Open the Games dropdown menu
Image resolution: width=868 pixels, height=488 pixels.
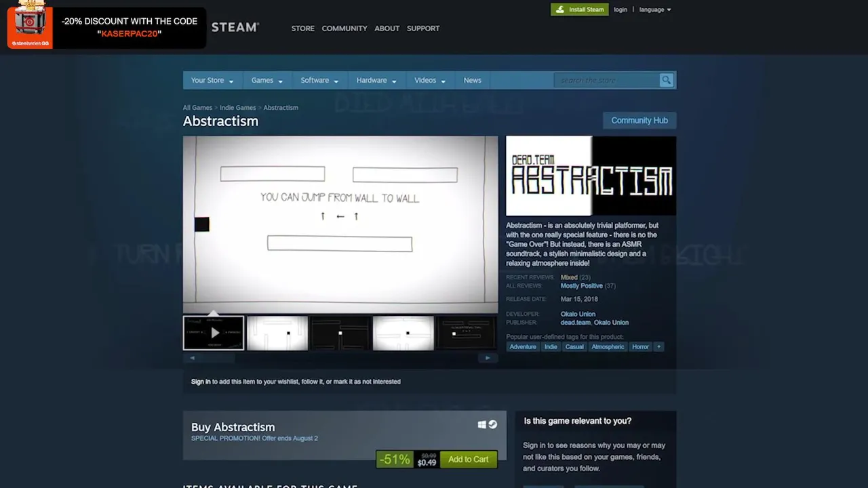(267, 80)
